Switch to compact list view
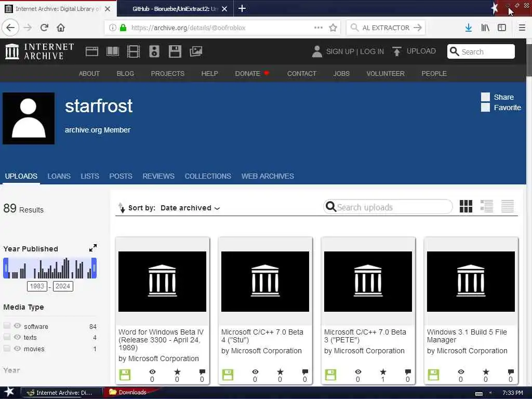 click(x=508, y=206)
